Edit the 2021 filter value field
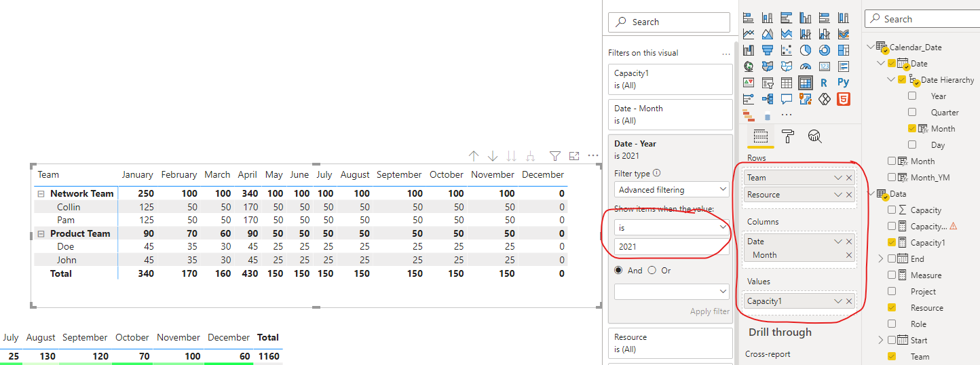This screenshot has width=980, height=365. point(672,247)
